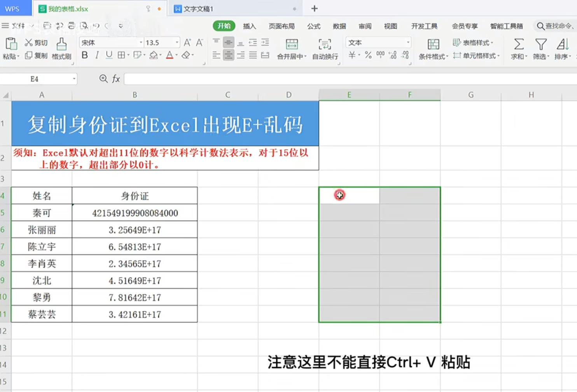Expand the quick access toolbar customize arrow
This screenshot has width=577, height=392.
point(121,26)
